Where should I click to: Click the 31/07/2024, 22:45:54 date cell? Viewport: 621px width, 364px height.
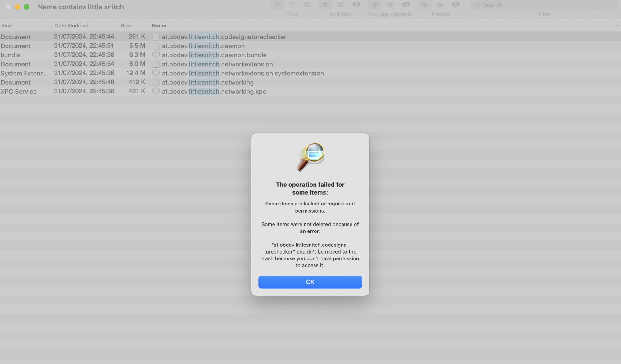coord(84,64)
